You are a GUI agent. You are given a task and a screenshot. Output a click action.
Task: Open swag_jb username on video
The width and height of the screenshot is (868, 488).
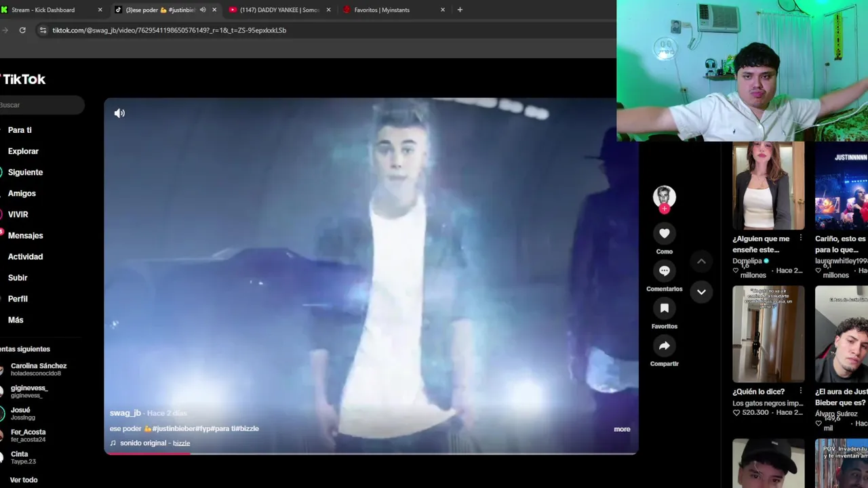point(125,413)
